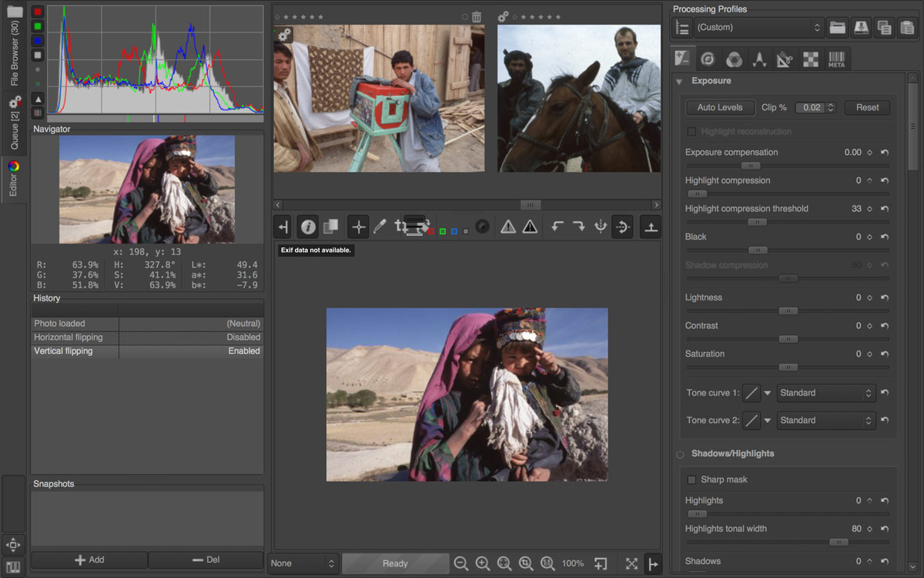Collapse the Exposure section
The width and height of the screenshot is (924, 578).
(x=679, y=81)
